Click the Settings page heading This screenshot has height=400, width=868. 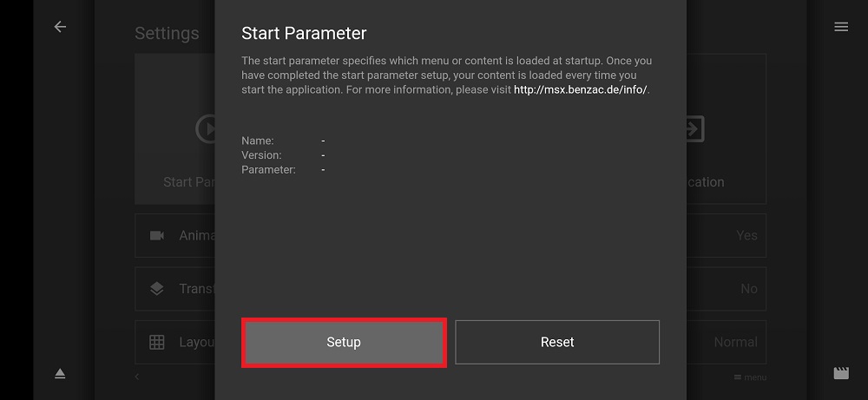167,33
